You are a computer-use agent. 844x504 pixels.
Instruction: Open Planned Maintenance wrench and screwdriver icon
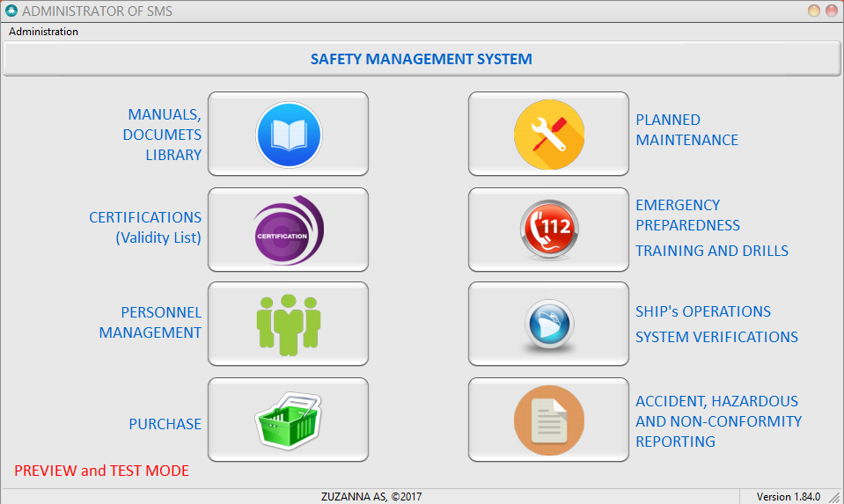point(548,135)
